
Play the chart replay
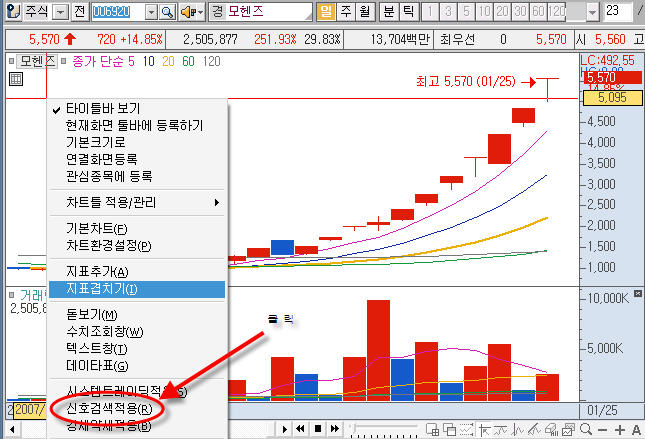[285, 429]
